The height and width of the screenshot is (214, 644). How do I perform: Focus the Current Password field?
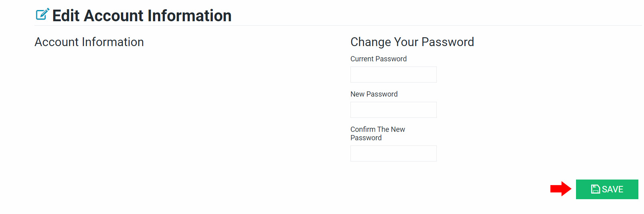click(x=394, y=75)
